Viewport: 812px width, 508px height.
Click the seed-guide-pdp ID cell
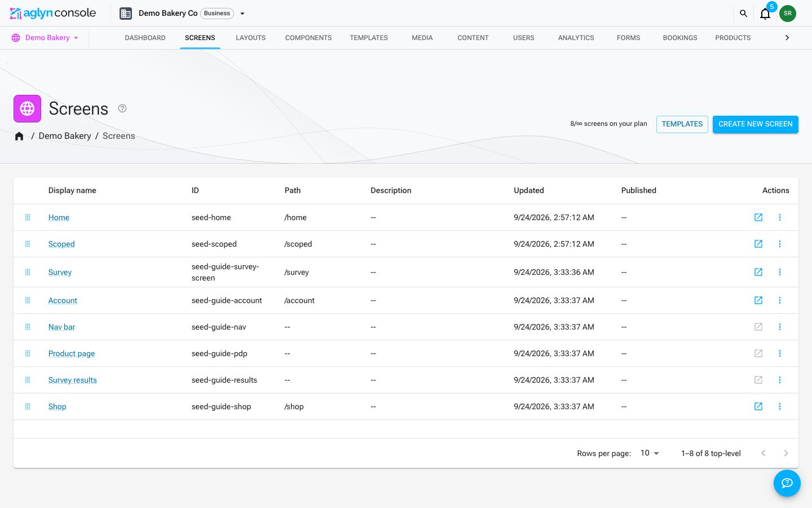tap(219, 353)
